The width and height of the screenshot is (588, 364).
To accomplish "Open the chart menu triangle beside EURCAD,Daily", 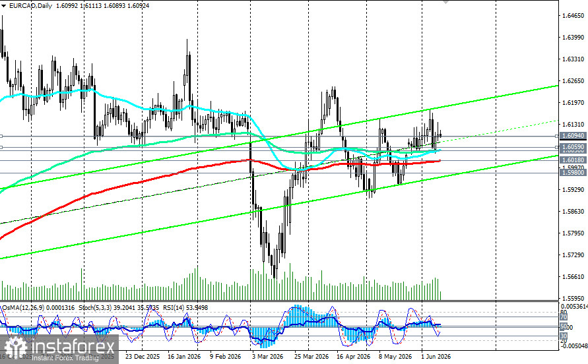I will pyautogui.click(x=3, y=6).
